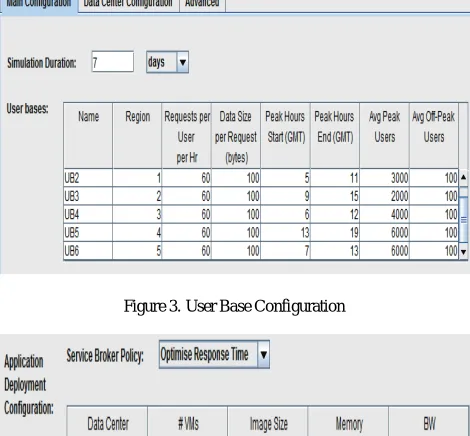This screenshot has height=436, width=470.
Task: Click the user bases scrollbar down arrow
Action: click(463, 252)
